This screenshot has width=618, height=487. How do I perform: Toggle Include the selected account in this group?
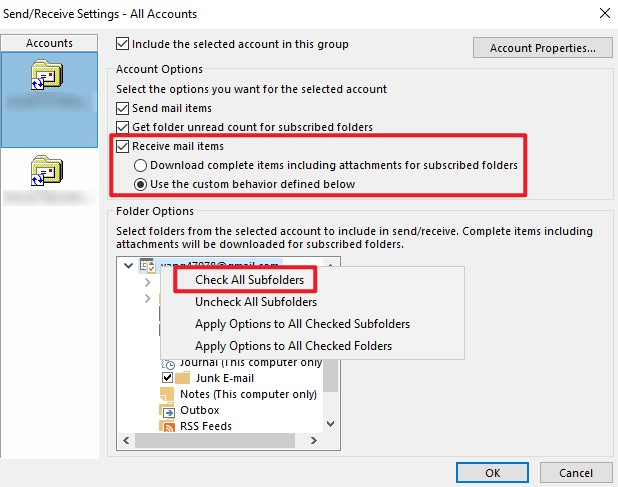tap(122, 44)
